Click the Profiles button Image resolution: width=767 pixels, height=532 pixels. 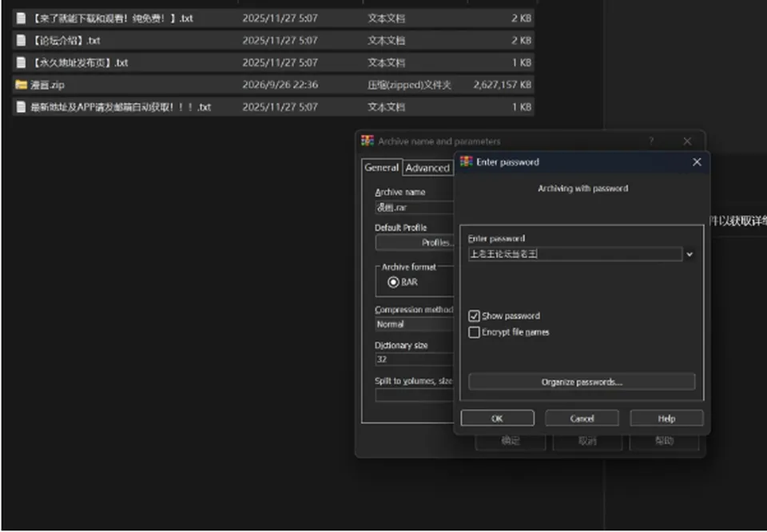pyautogui.click(x=415, y=243)
